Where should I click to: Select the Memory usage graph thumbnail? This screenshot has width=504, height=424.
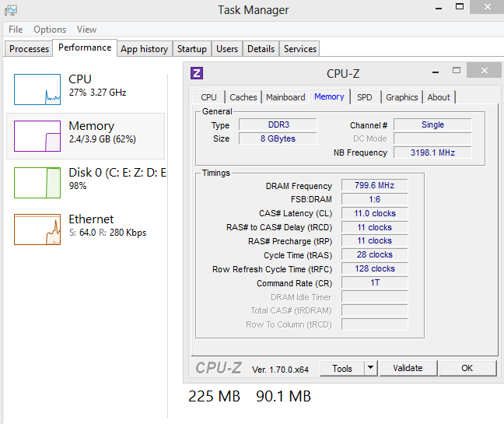37,136
